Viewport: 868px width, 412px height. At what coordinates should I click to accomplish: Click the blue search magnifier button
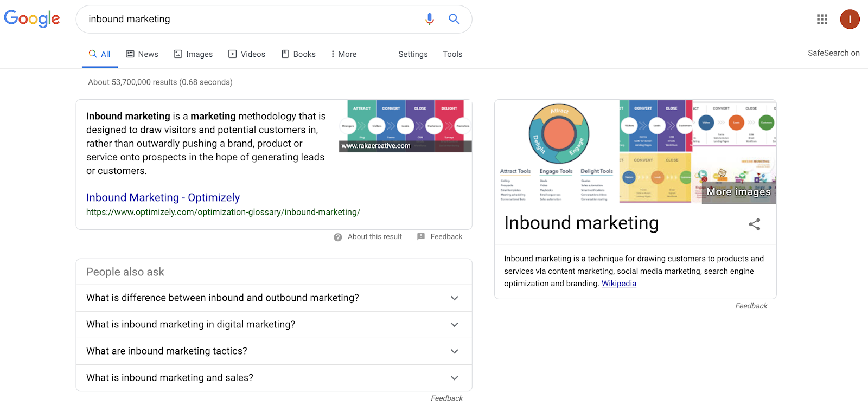click(x=454, y=19)
